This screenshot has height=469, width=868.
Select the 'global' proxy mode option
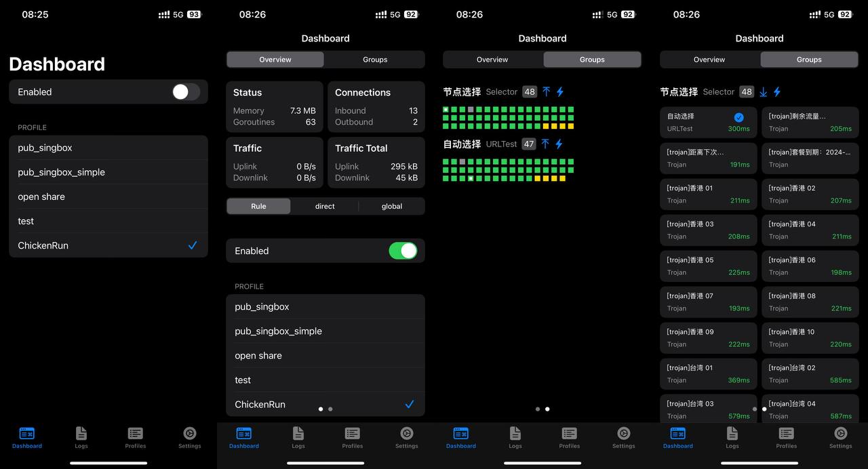[392, 206]
